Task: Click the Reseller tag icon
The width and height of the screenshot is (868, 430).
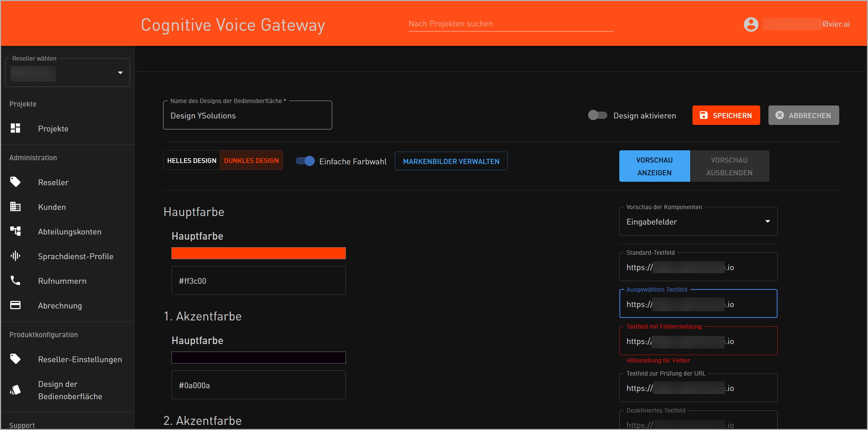Action: click(x=15, y=182)
